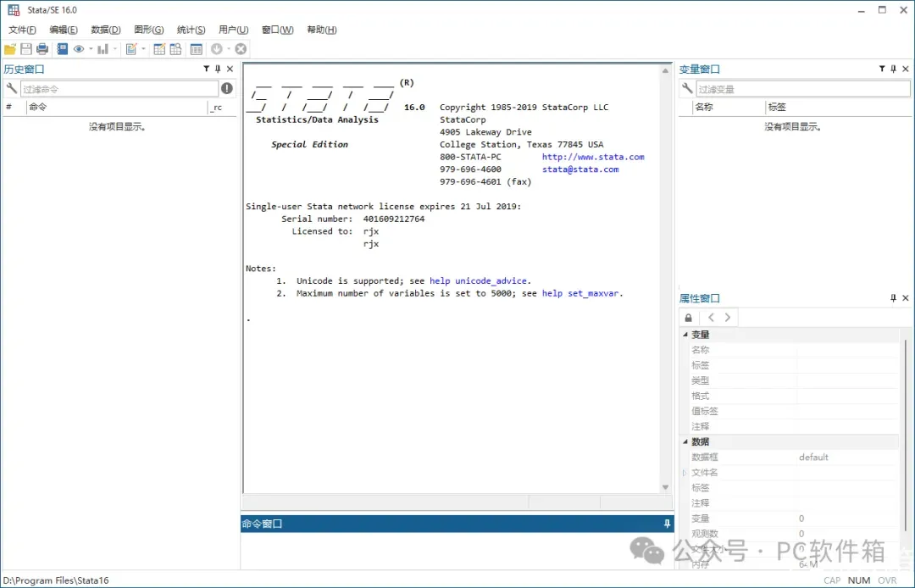
Task: Open the 编辑(E) menu
Action: coord(64,30)
